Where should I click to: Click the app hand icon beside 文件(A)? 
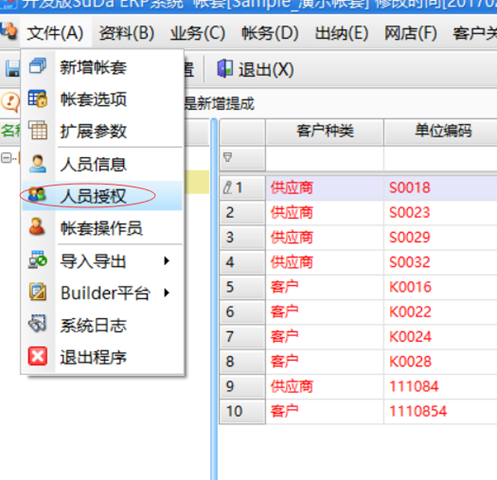click(9, 31)
